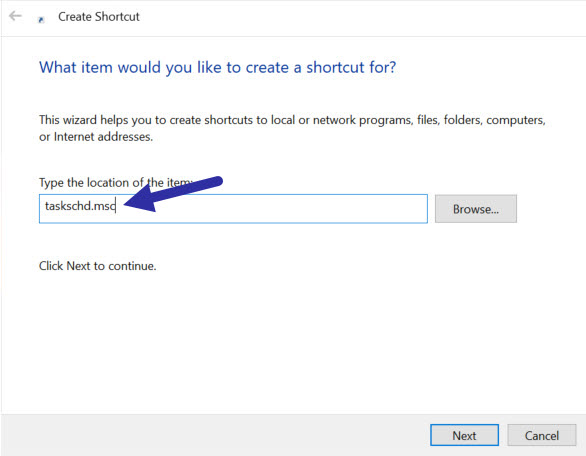The image size is (586, 456).
Task: Click the word 'shortcut' in the blue heading
Action: (x=335, y=67)
